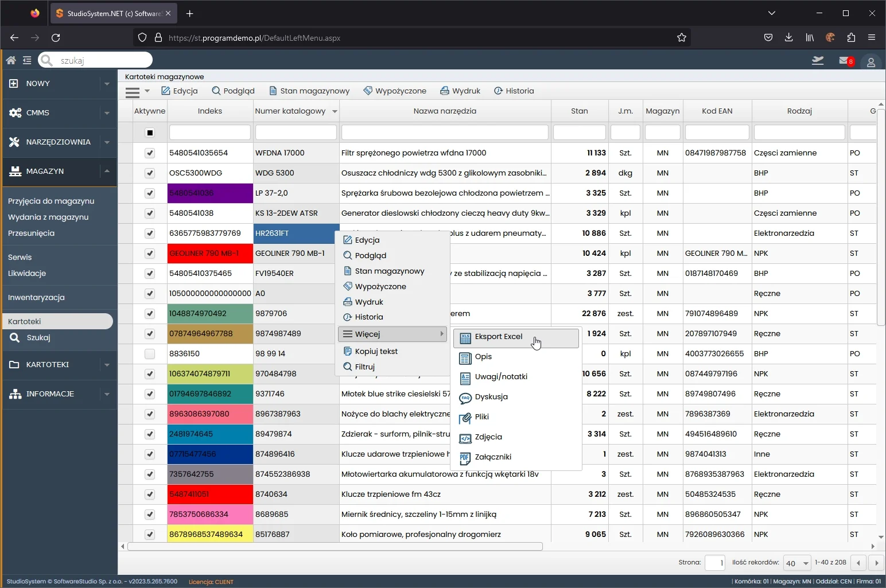Click the Historia toolbar icon
Image resolution: width=886 pixels, height=588 pixels.
[x=498, y=91]
